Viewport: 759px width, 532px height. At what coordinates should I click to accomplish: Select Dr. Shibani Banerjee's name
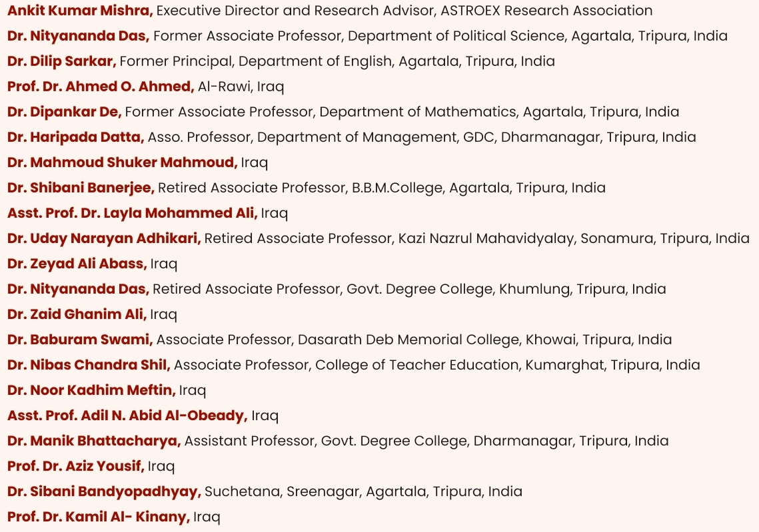click(x=81, y=188)
